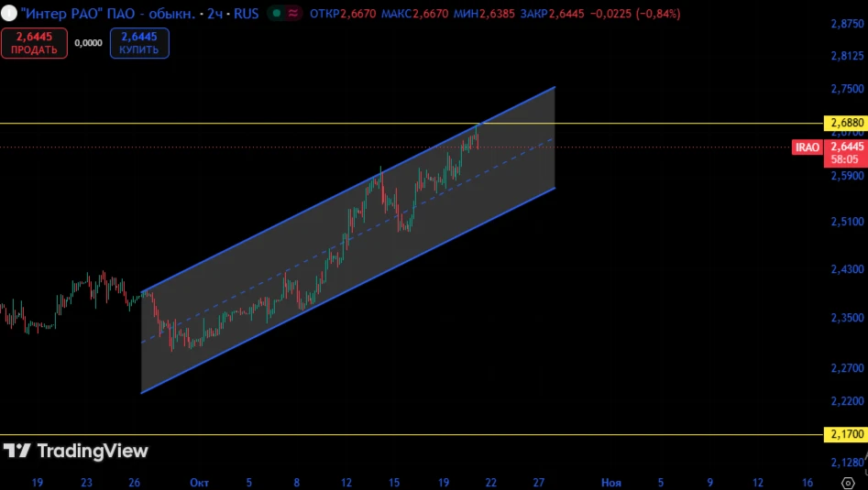
Task: Click the 0,0000 spread value
Action: (89, 43)
